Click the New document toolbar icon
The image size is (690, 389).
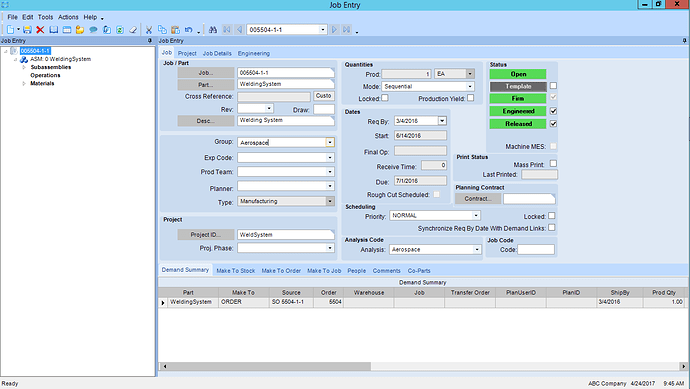pos(10,29)
